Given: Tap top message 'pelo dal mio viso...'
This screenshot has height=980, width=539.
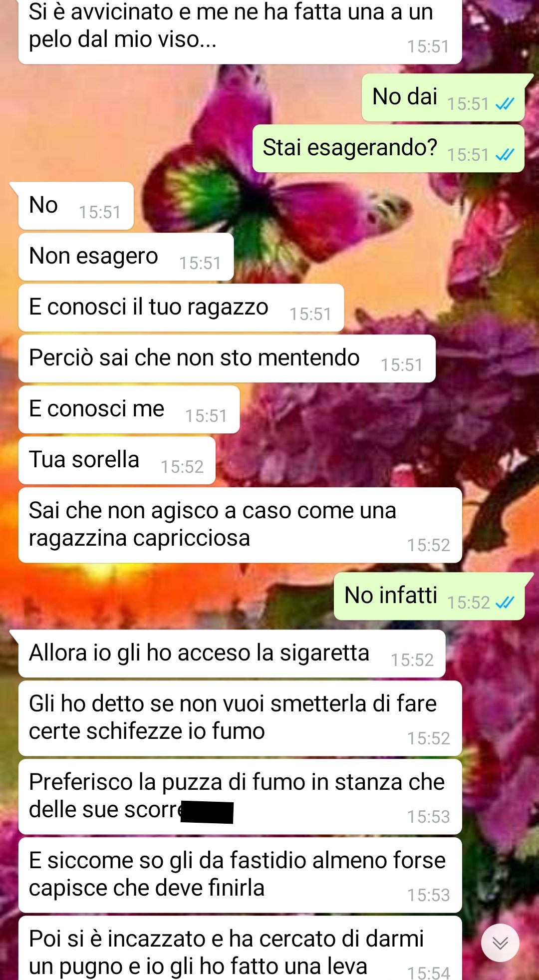Looking at the screenshot, I should click(240, 31).
